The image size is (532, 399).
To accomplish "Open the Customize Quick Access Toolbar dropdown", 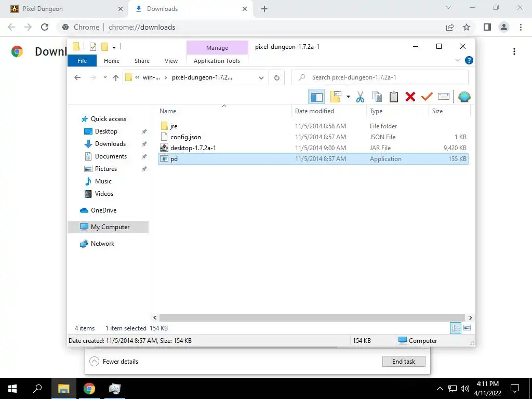I will click(114, 47).
